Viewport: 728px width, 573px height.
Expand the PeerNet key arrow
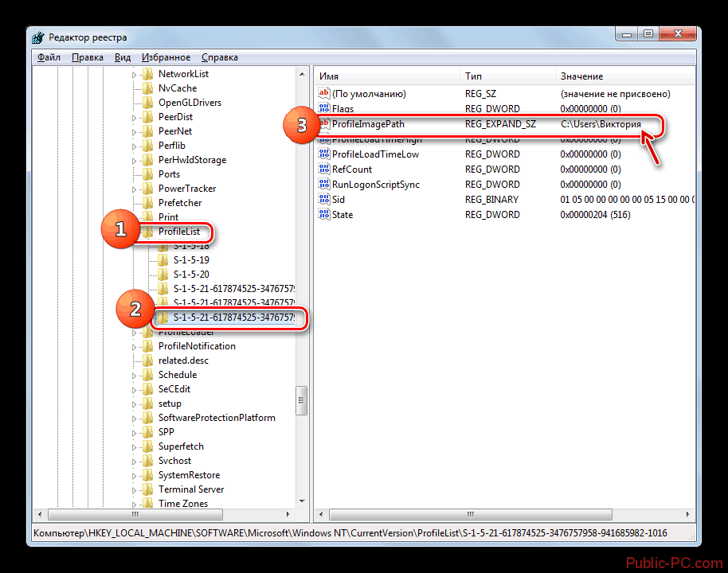click(134, 131)
